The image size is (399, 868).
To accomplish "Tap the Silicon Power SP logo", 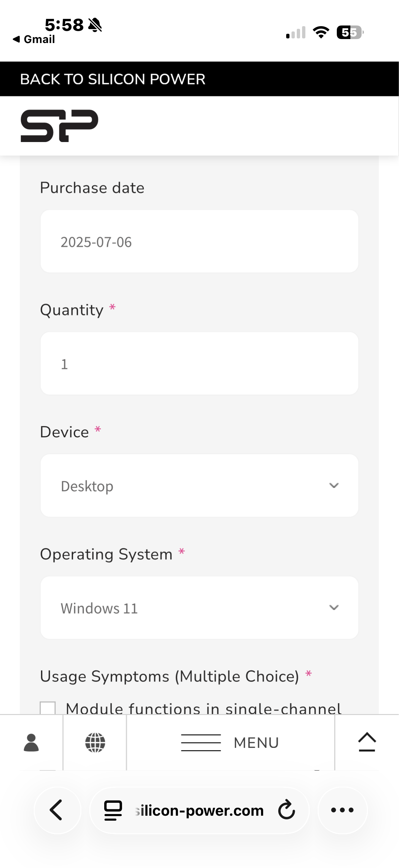I will pos(59,126).
